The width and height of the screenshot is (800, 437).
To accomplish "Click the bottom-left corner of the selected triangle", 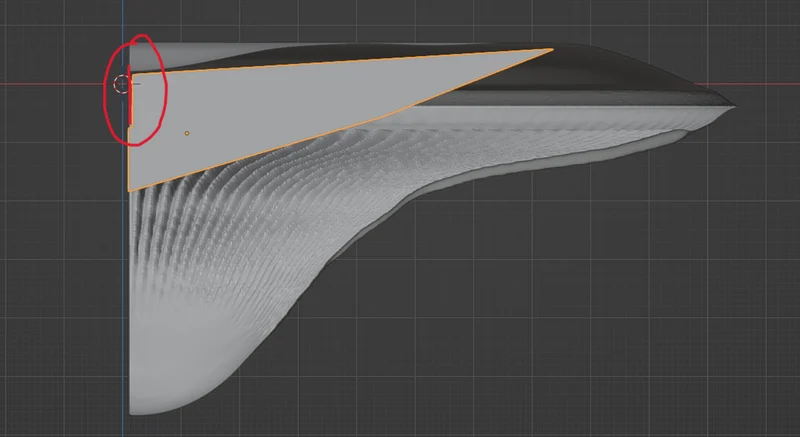I will coord(129,190).
